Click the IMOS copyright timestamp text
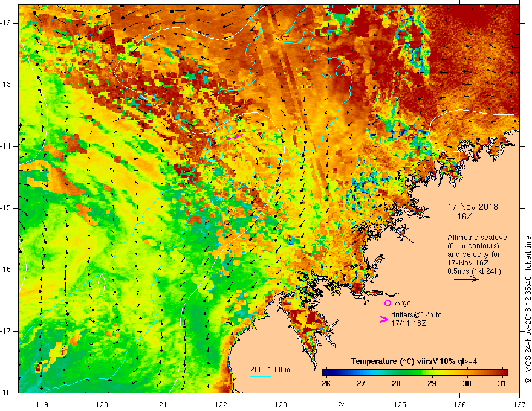 click(528, 310)
